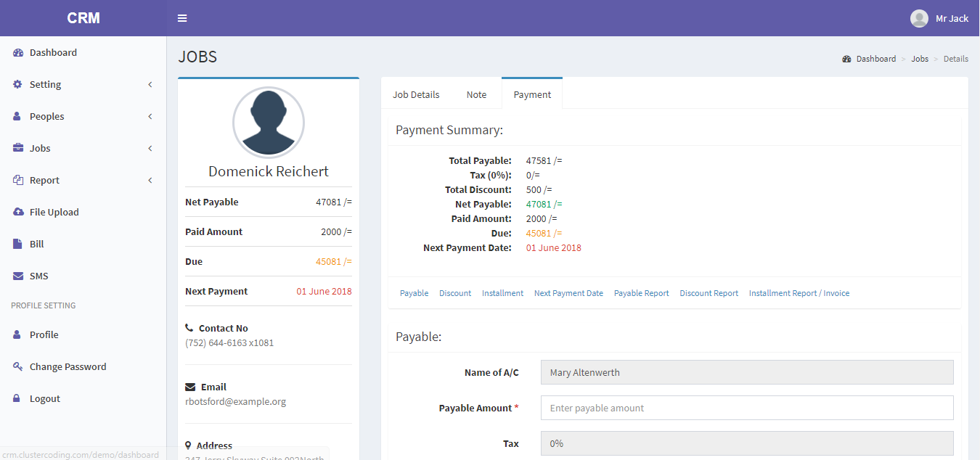
Task: Click the Address map marker icon
Action: pyautogui.click(x=189, y=446)
